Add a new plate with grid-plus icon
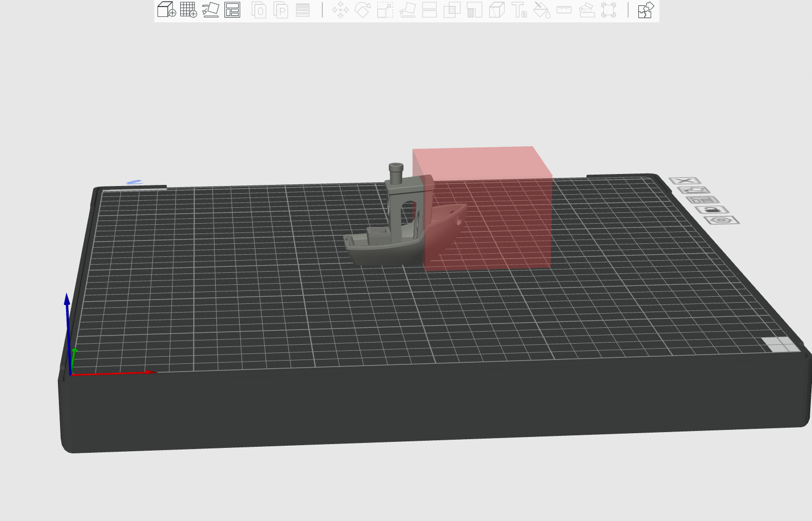This screenshot has width=812, height=521. (188, 10)
